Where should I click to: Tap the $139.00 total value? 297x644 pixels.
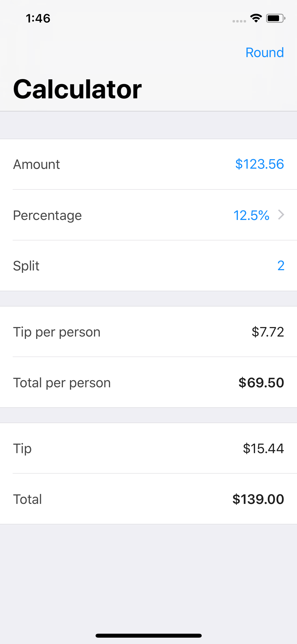(x=258, y=499)
